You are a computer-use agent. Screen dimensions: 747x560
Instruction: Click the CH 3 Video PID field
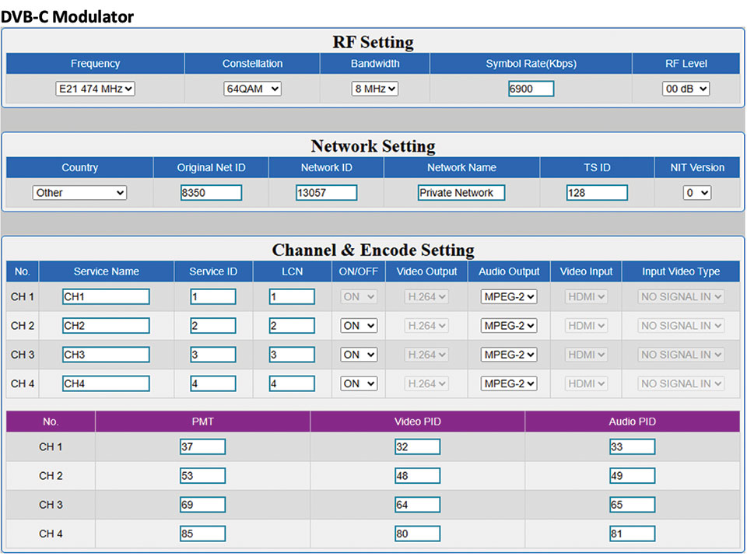417,505
